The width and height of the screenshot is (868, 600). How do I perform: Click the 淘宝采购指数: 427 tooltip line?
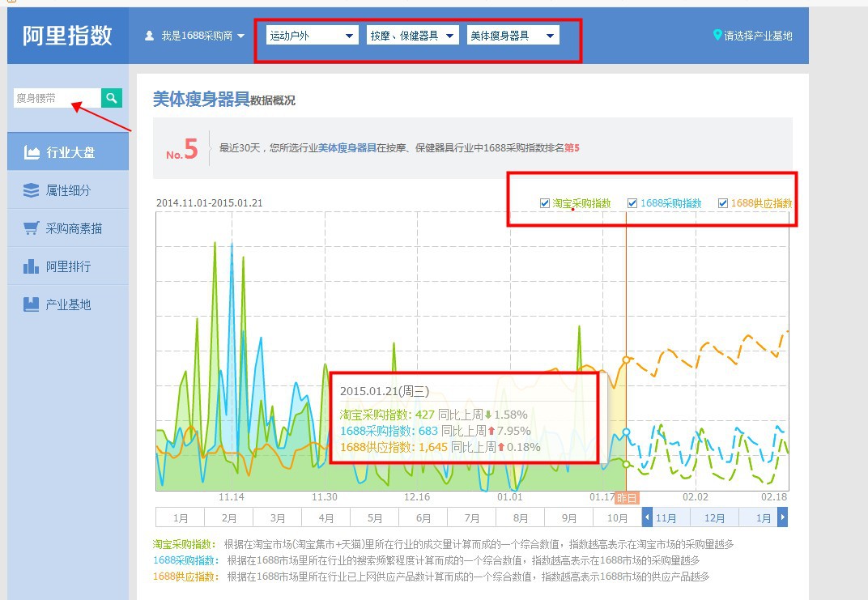coord(433,415)
